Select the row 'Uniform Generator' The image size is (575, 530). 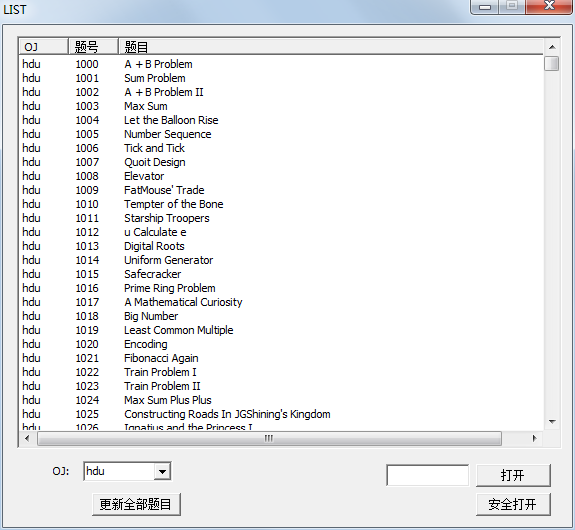(281, 260)
